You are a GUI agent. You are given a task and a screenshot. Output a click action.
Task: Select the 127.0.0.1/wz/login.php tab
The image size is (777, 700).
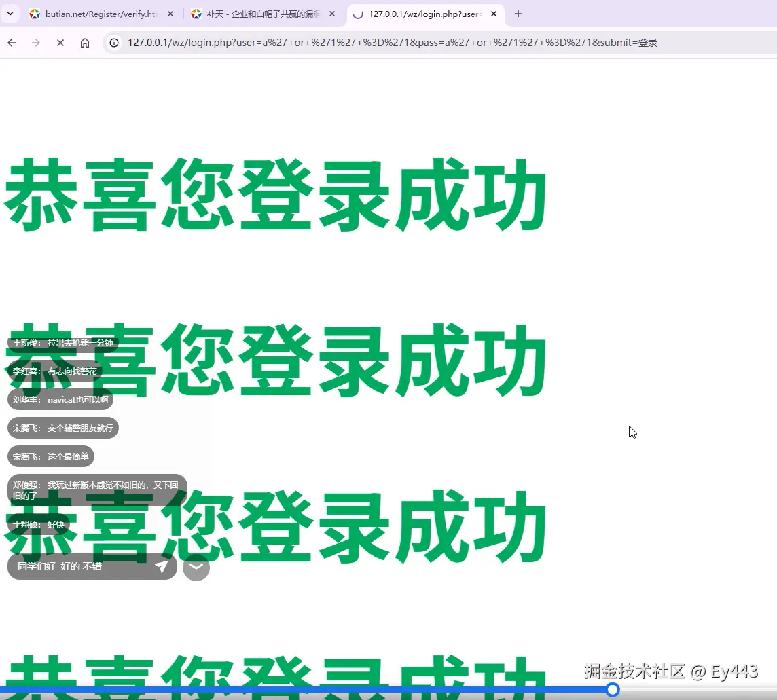click(x=424, y=14)
